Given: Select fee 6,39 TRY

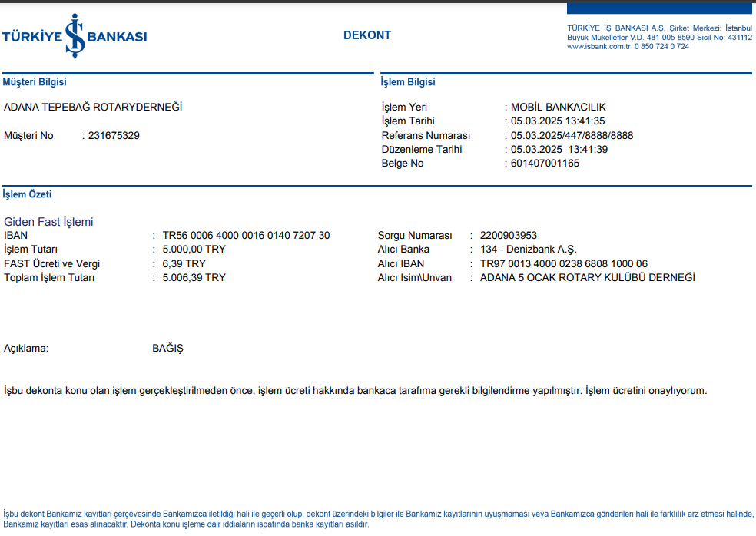Looking at the screenshot, I should click(x=184, y=263).
